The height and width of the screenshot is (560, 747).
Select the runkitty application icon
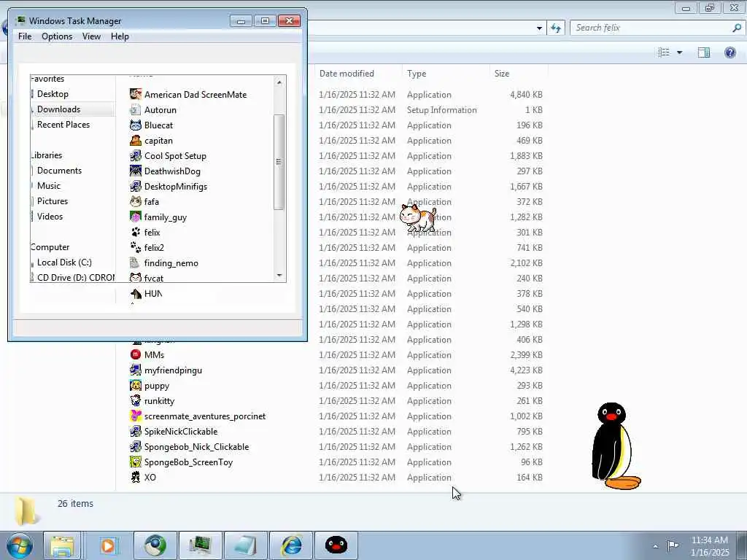click(x=136, y=400)
